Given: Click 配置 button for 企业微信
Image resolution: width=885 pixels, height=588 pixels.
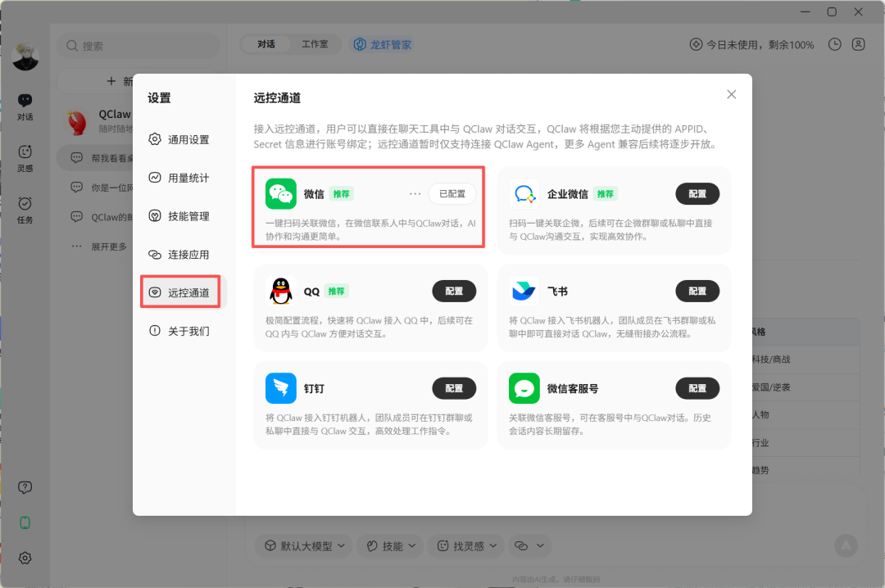Looking at the screenshot, I should 697,193.
